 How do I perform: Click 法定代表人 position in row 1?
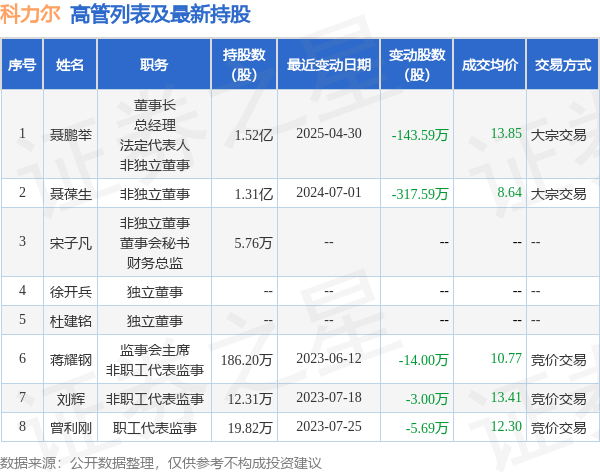[x=155, y=145]
